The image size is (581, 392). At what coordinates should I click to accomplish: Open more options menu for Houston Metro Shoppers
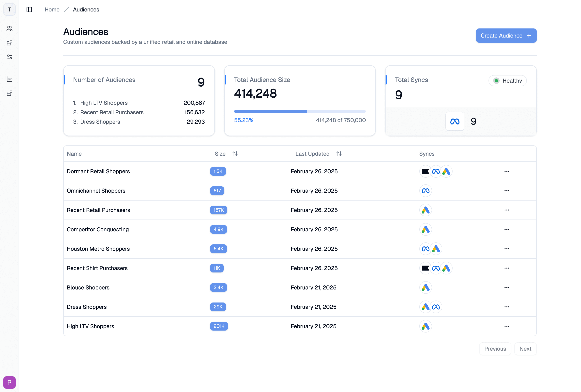click(507, 249)
